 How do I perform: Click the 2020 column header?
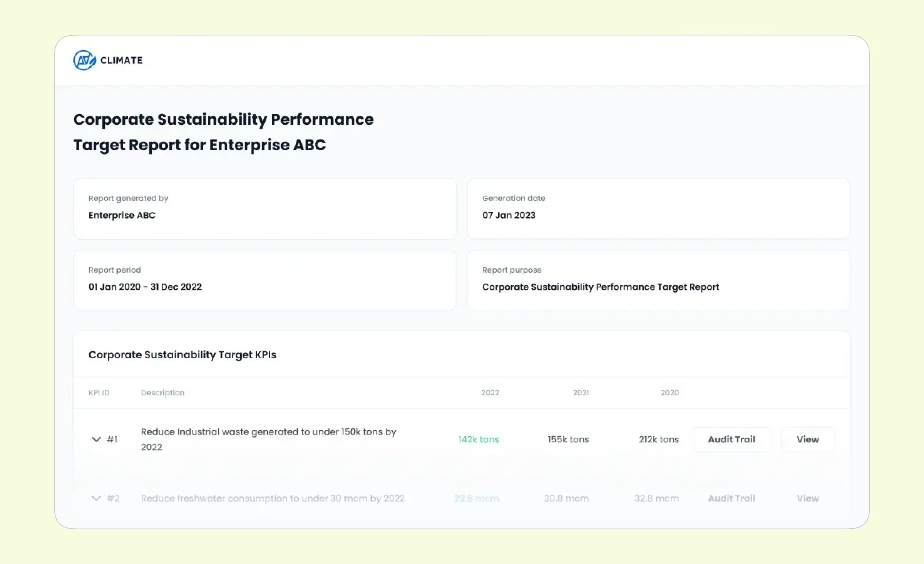click(670, 393)
